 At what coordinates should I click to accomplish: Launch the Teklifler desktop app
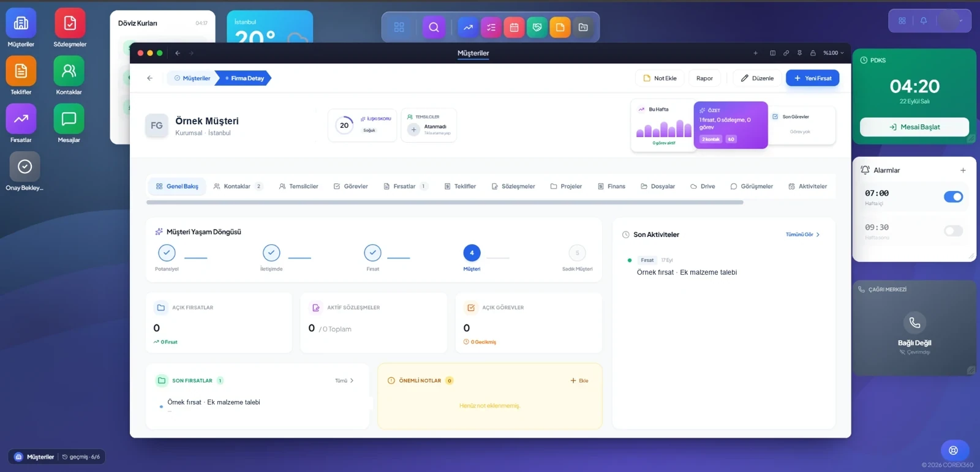point(21,71)
